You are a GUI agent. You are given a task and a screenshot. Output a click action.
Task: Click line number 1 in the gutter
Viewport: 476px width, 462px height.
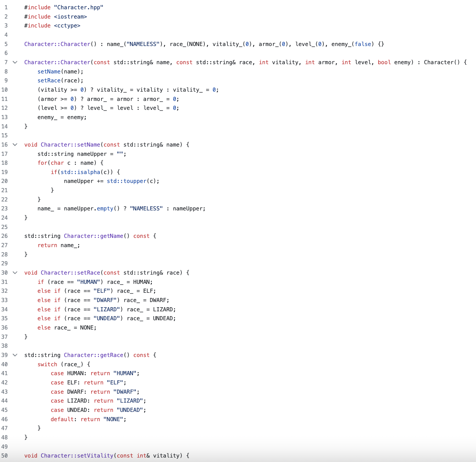pos(6,8)
